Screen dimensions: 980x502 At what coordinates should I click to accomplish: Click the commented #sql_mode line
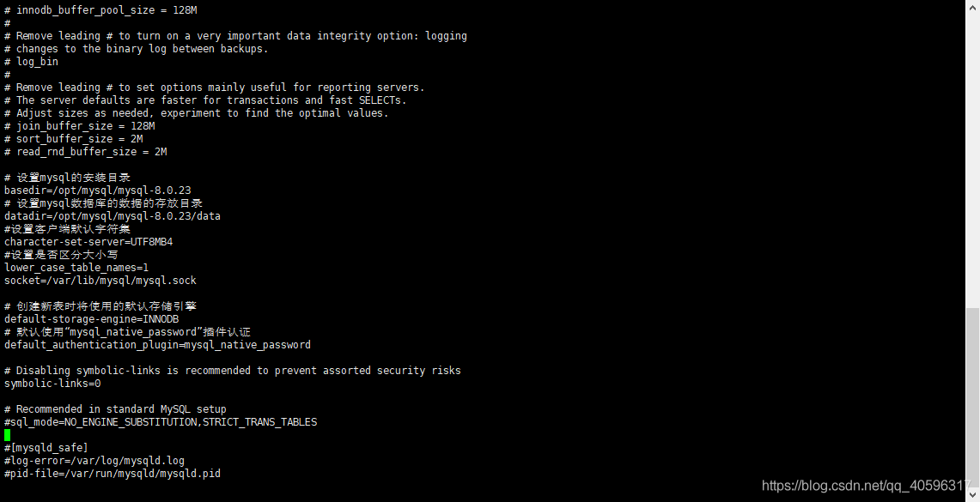pyautogui.click(x=161, y=422)
